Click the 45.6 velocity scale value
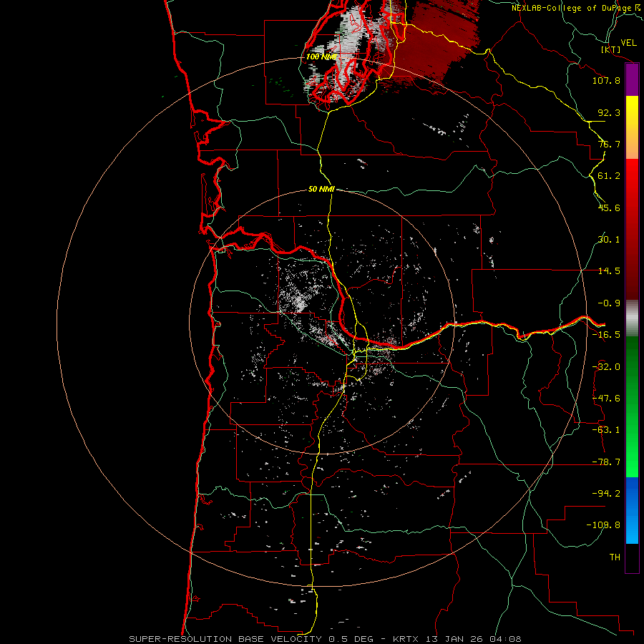This screenshot has height=644, width=644. [609, 208]
